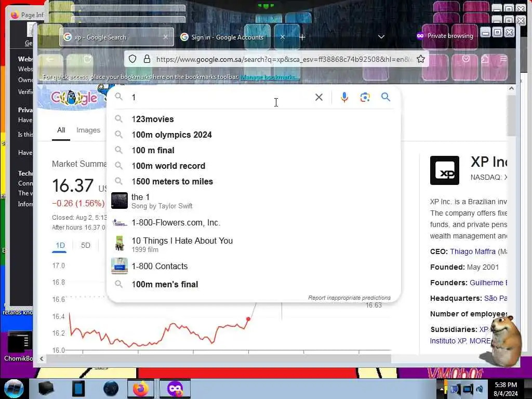Select suggestion 100m men's final
The image size is (532, 399).
point(254,284)
